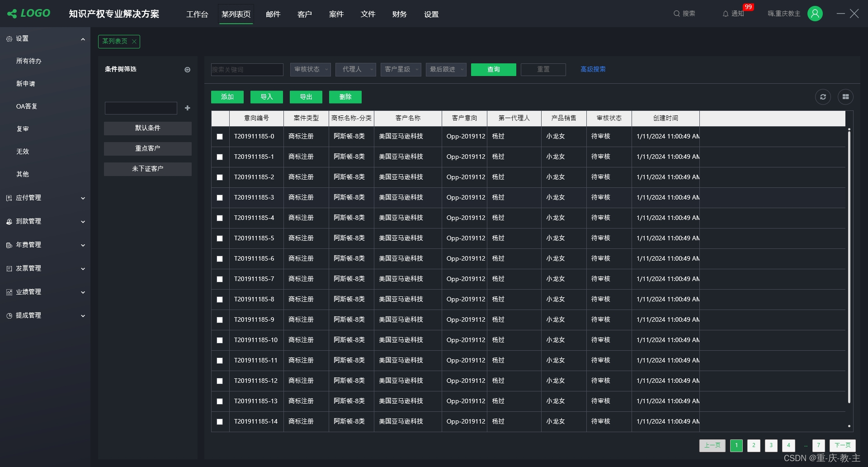The height and width of the screenshot is (467, 868).
Task: Tick checkbox for T201911185-7
Action: coord(220,279)
